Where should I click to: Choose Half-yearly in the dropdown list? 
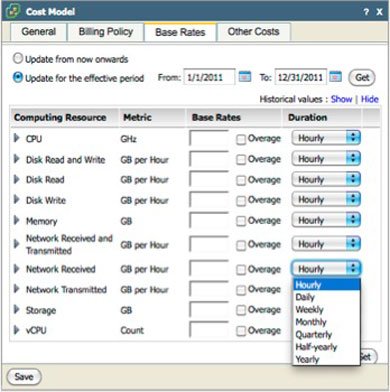point(326,347)
